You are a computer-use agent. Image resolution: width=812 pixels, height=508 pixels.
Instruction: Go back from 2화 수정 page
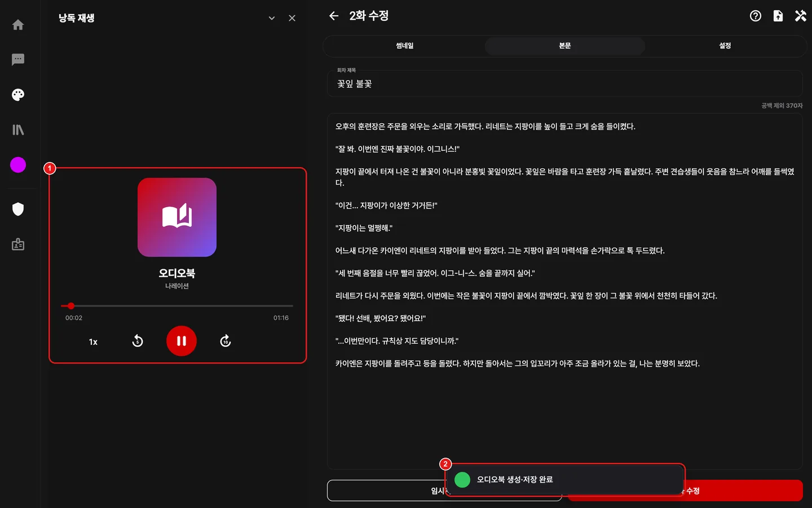[x=334, y=16]
